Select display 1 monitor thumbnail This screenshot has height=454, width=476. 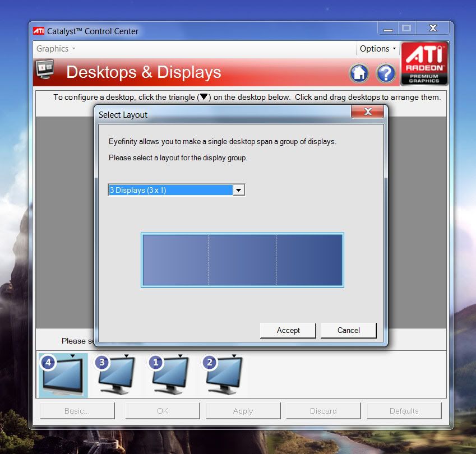coord(169,375)
